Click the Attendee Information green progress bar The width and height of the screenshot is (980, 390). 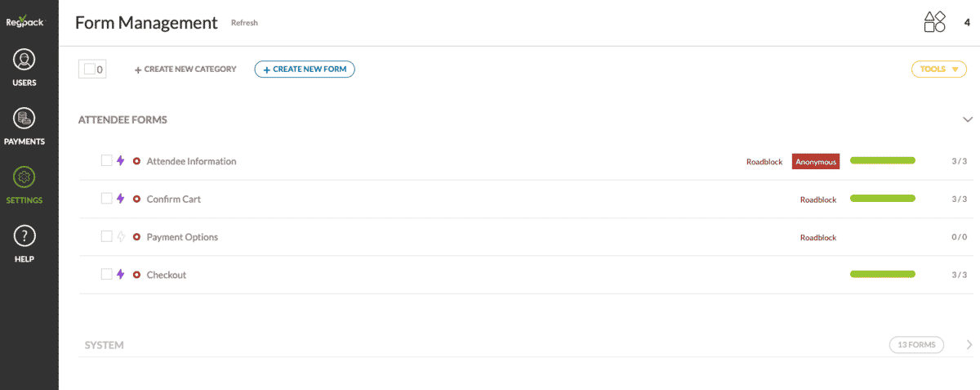click(882, 161)
